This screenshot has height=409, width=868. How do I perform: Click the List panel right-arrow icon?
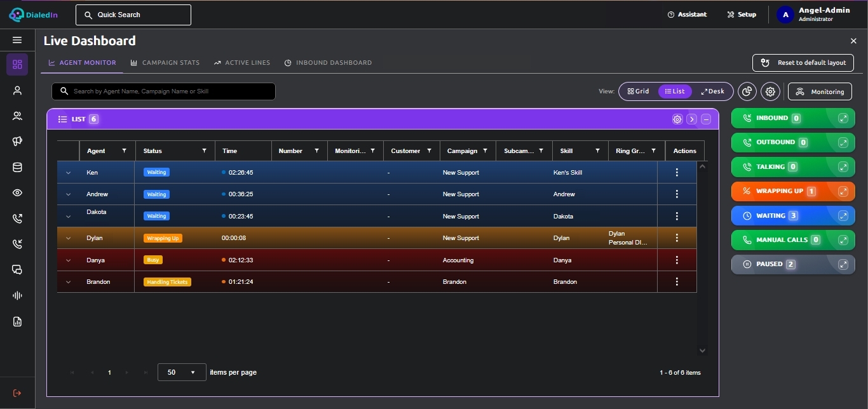691,119
